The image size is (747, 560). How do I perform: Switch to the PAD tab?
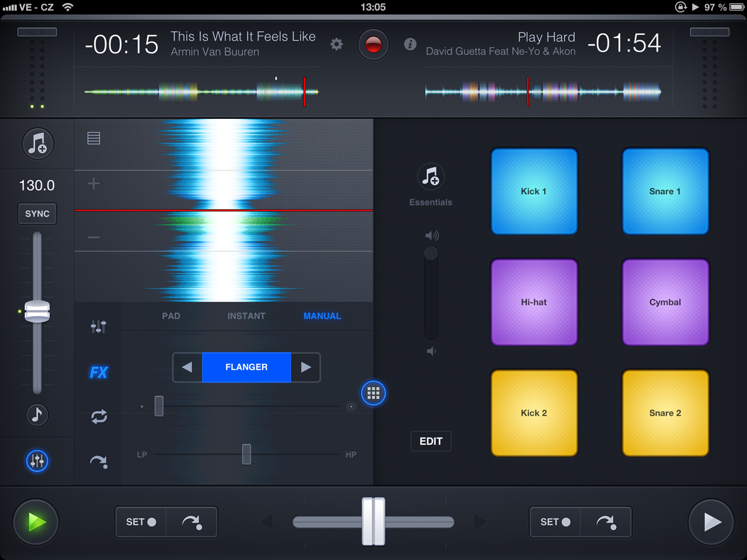[x=171, y=316]
